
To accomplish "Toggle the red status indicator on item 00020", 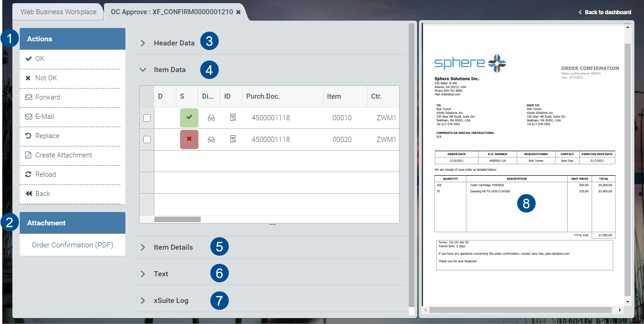I will 189,139.
